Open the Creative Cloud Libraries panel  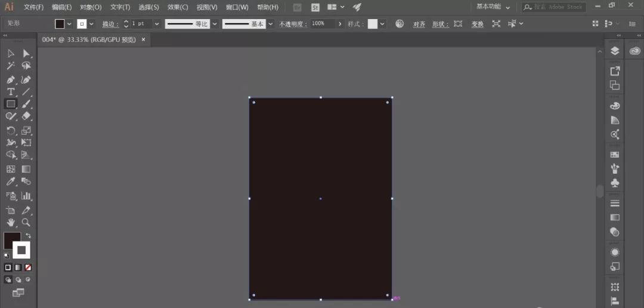click(634, 51)
